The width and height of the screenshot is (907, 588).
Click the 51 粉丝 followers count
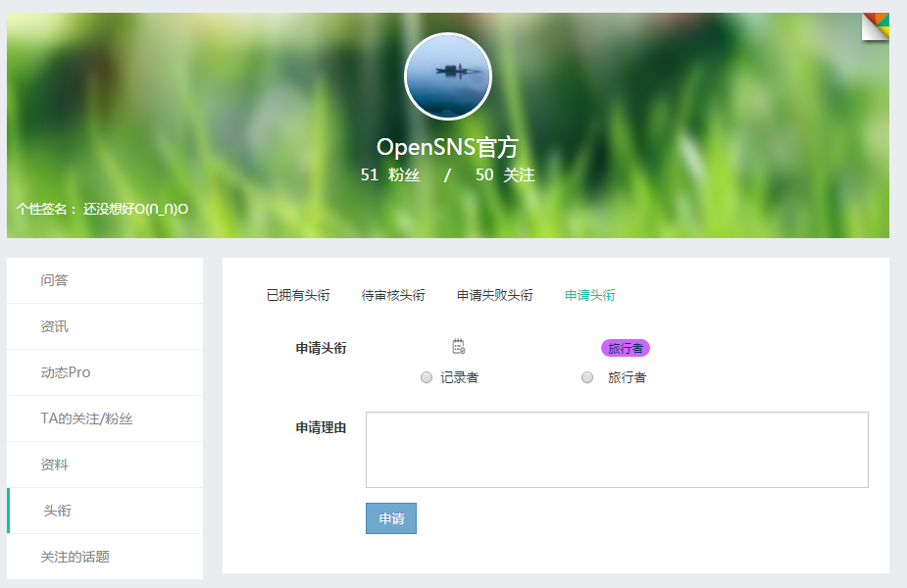[390, 174]
